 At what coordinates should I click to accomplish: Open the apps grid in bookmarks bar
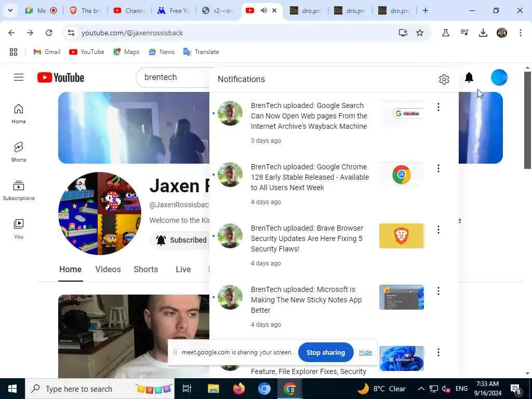pyautogui.click(x=13, y=52)
